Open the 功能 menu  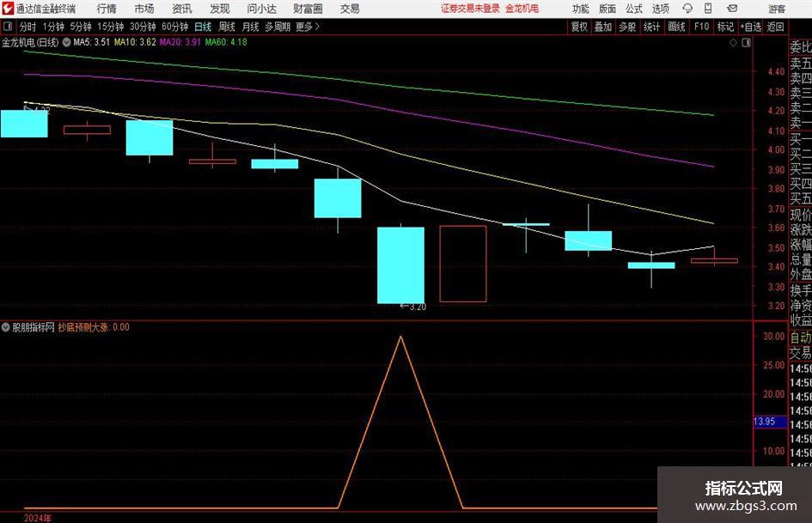pyautogui.click(x=581, y=9)
